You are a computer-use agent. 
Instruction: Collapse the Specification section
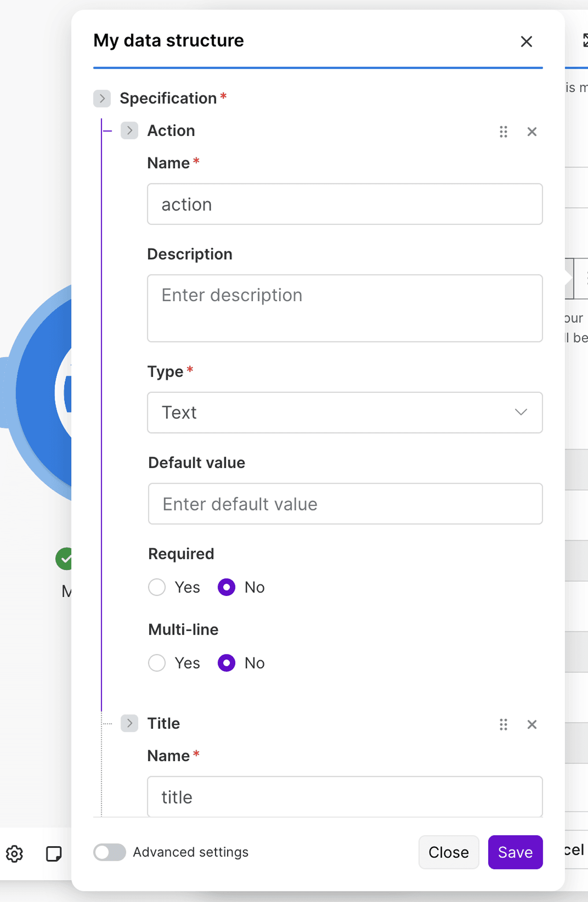[102, 98]
